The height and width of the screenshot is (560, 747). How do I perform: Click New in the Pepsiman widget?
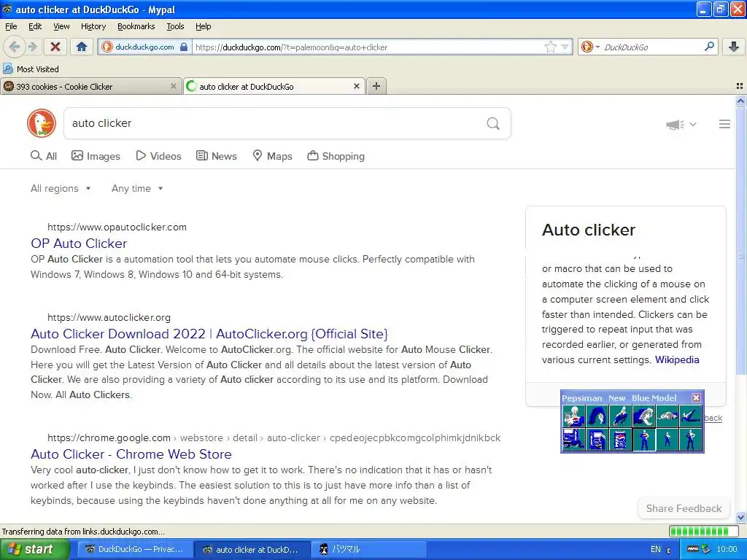616,398
